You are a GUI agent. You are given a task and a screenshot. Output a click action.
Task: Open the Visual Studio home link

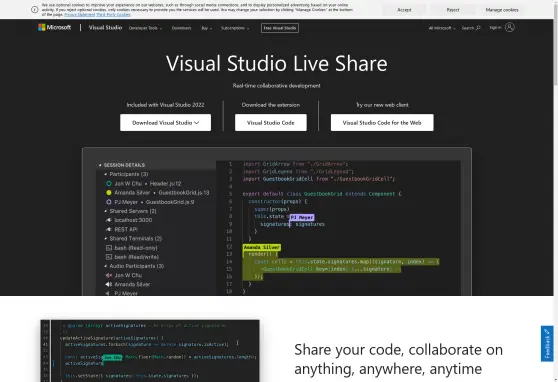point(105,27)
